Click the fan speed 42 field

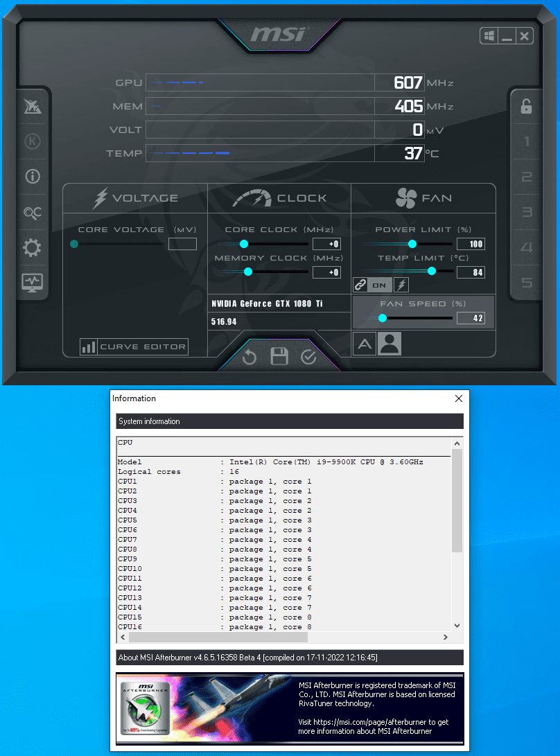click(471, 318)
